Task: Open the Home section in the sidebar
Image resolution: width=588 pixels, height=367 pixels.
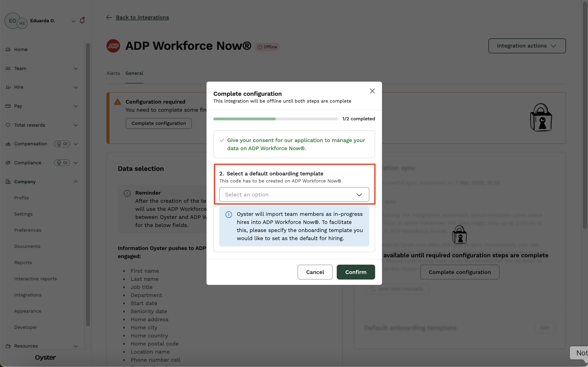Action: pyautogui.click(x=8, y=49)
